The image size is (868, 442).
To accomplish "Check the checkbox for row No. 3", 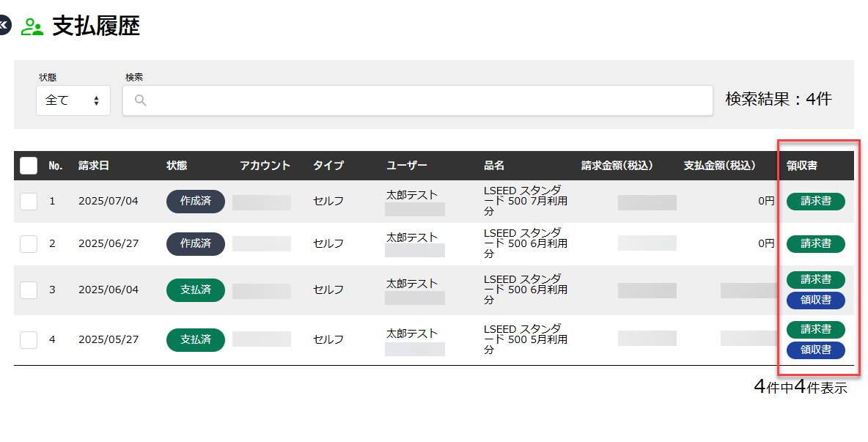I will tap(29, 290).
